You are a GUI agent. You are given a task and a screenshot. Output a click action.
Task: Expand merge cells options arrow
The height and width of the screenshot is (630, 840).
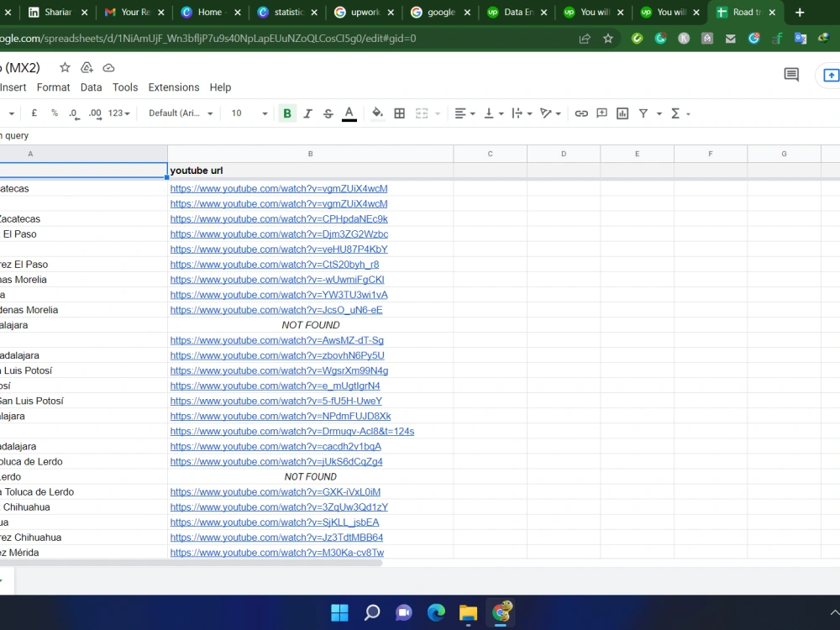tap(438, 113)
